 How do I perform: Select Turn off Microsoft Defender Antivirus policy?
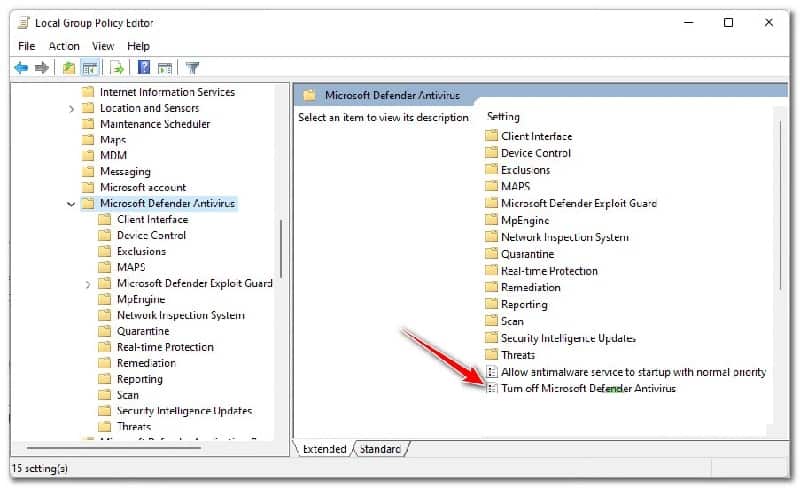coord(588,388)
